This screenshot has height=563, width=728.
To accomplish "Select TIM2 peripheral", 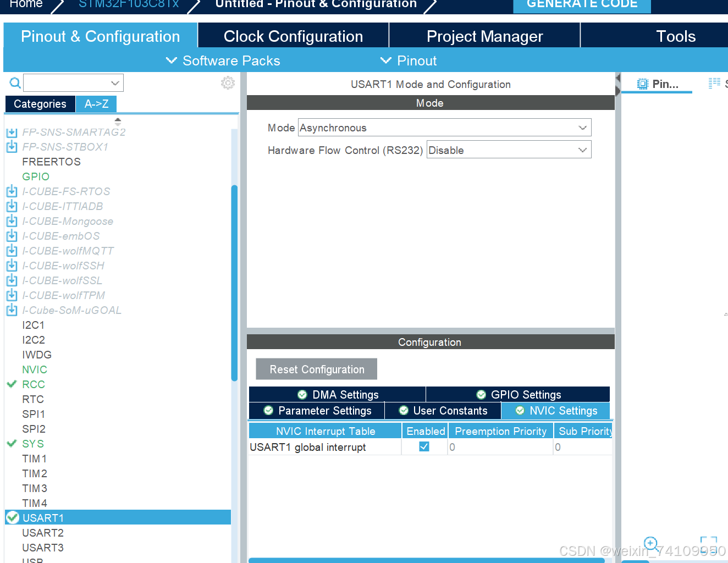I will [35, 473].
